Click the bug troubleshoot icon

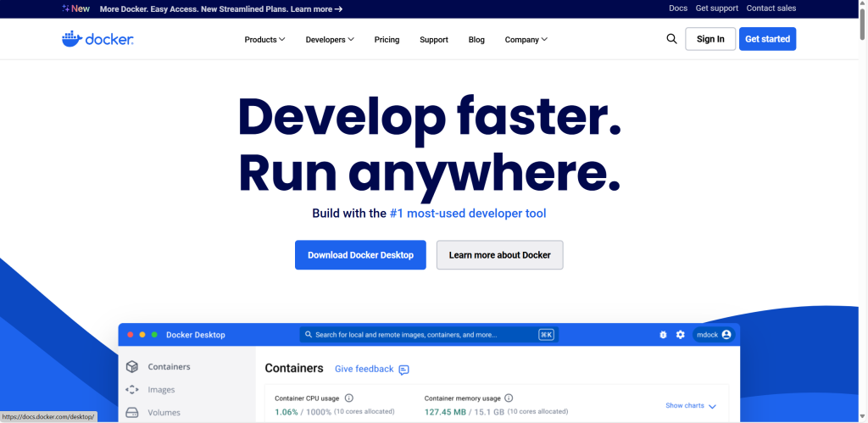[x=663, y=335]
